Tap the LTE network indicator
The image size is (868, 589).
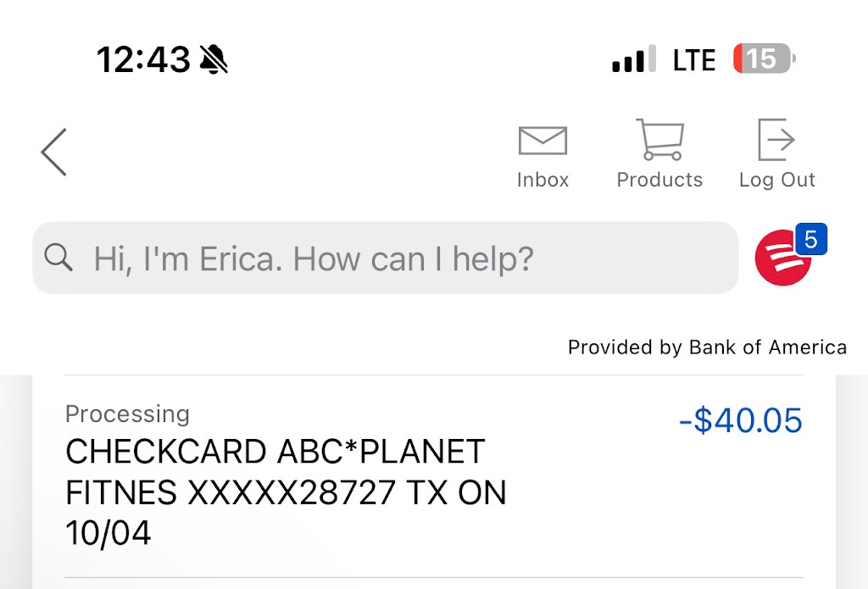pos(694,59)
